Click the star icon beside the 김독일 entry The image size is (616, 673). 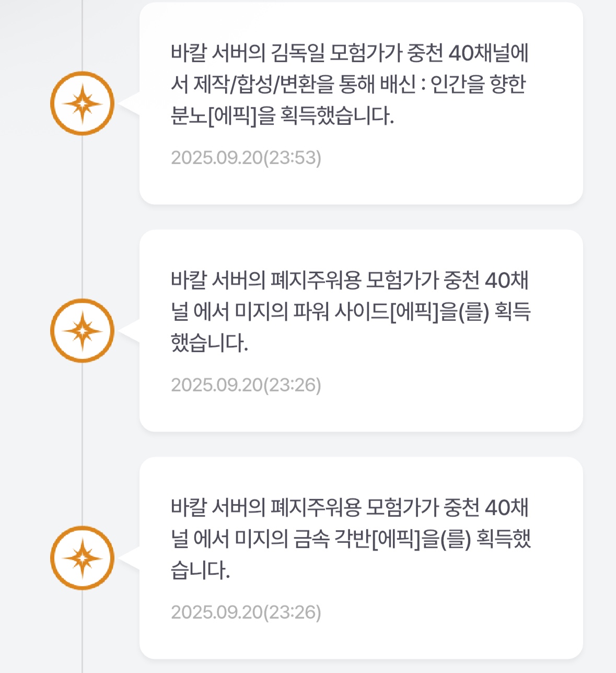pyautogui.click(x=82, y=103)
